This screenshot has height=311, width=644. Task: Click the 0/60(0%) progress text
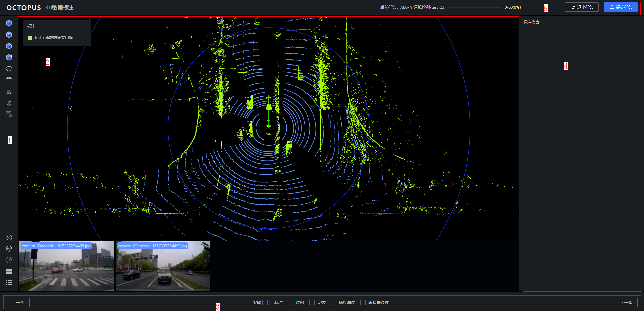click(512, 7)
